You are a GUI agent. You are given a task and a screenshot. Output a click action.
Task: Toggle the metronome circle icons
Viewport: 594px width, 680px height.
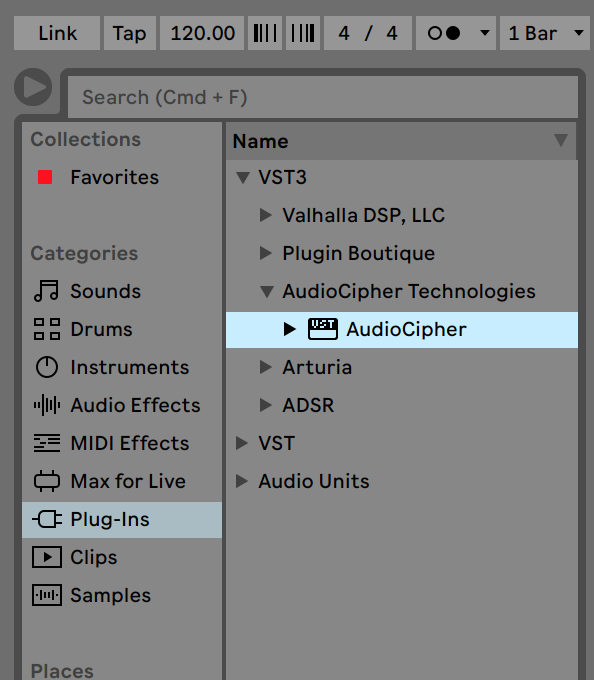[444, 33]
